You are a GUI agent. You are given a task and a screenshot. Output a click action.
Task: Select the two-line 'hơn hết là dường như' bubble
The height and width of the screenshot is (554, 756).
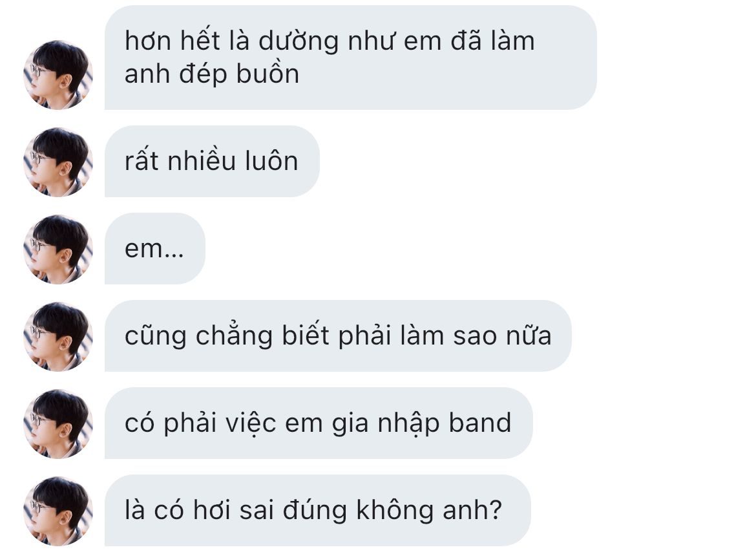350,58
